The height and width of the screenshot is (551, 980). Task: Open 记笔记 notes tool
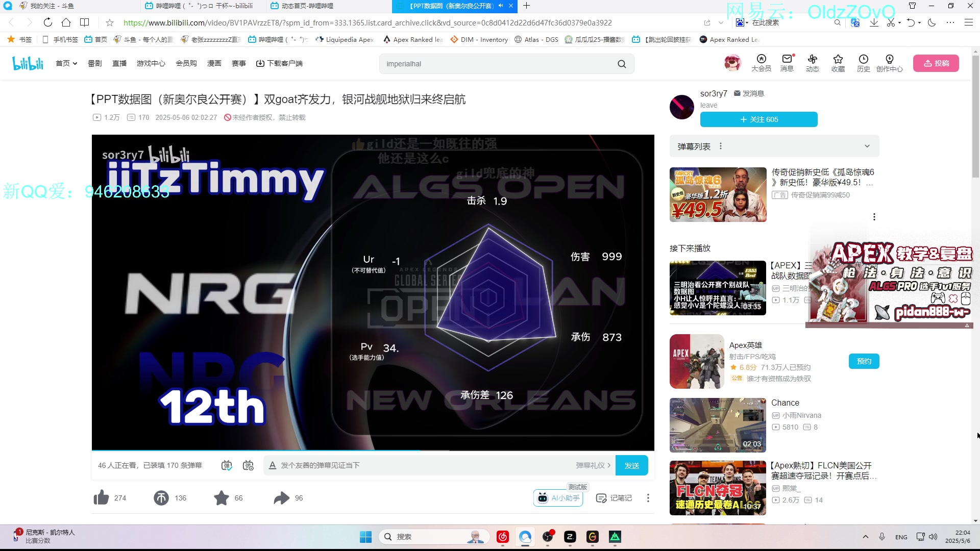click(x=614, y=498)
